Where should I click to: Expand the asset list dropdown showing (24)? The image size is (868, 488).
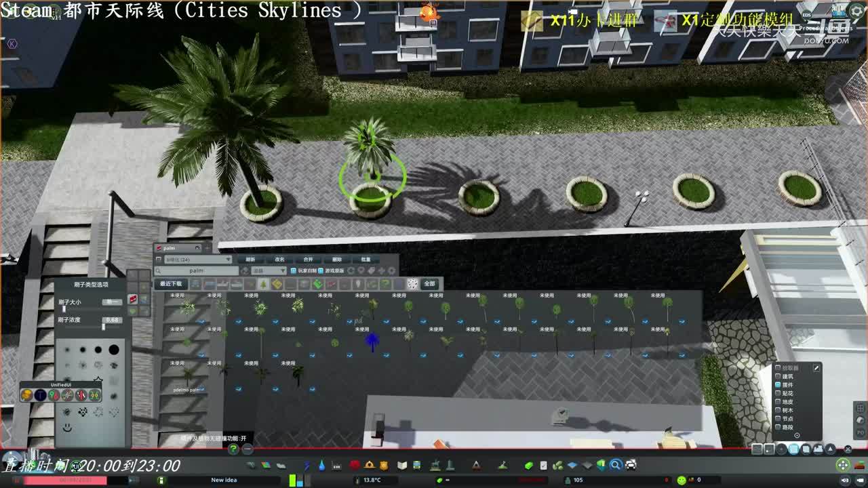[x=197, y=260]
